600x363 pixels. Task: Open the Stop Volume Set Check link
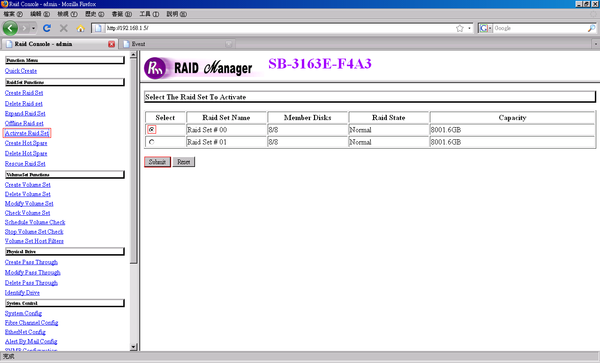34,231
